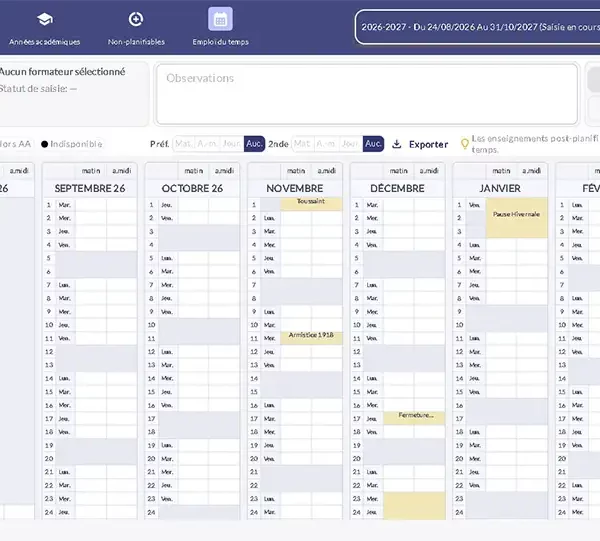Click the export download icon
The image size is (600, 541).
[x=397, y=144]
